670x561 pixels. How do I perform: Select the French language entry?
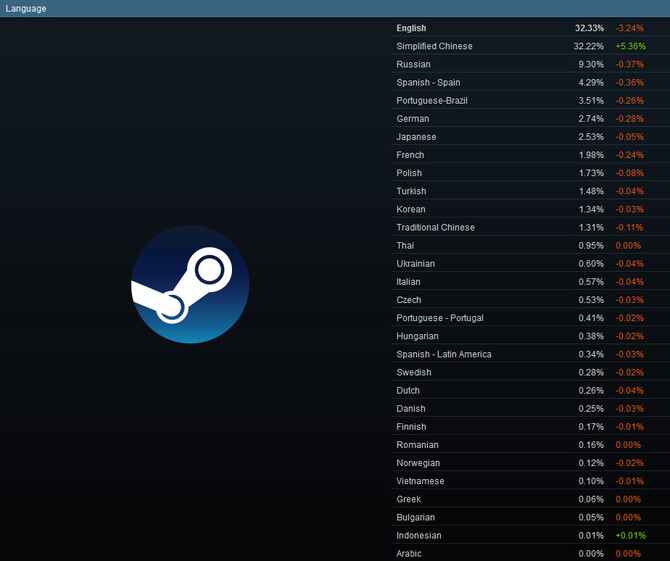click(x=530, y=155)
